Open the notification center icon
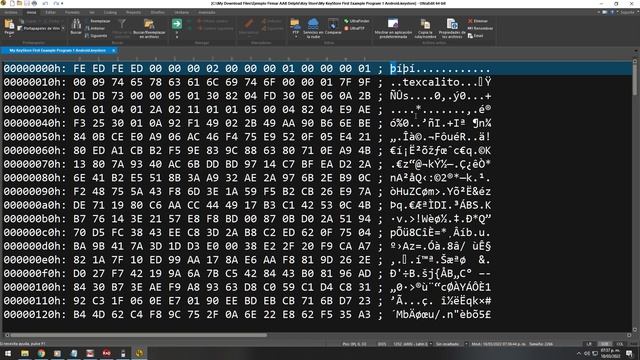Screen dimensions: 640x360 (x=629, y=353)
